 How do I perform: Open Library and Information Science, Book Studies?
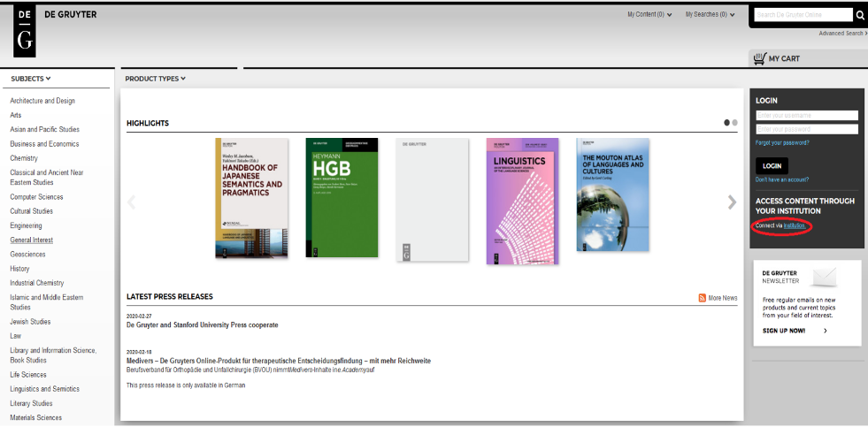(53, 355)
